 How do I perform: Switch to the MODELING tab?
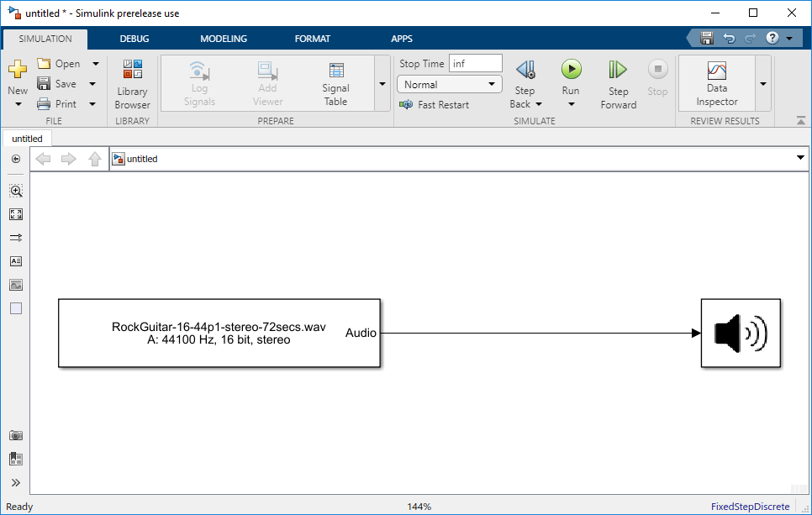click(x=224, y=39)
